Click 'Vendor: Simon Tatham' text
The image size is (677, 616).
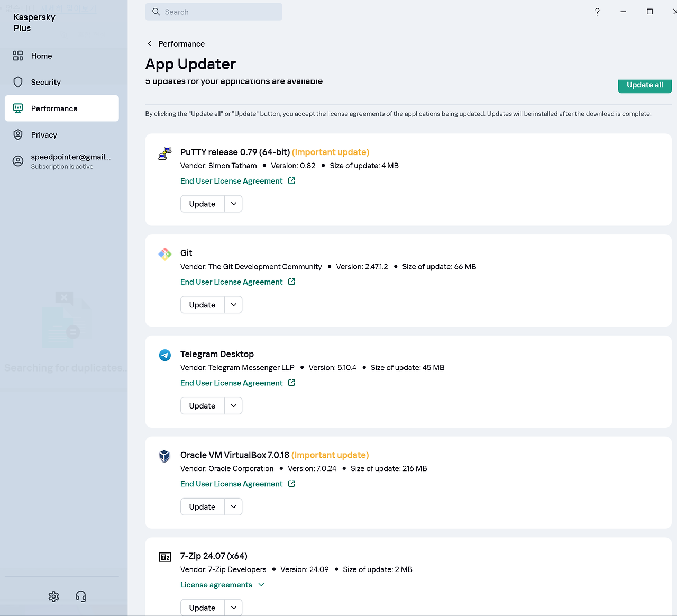(218, 166)
